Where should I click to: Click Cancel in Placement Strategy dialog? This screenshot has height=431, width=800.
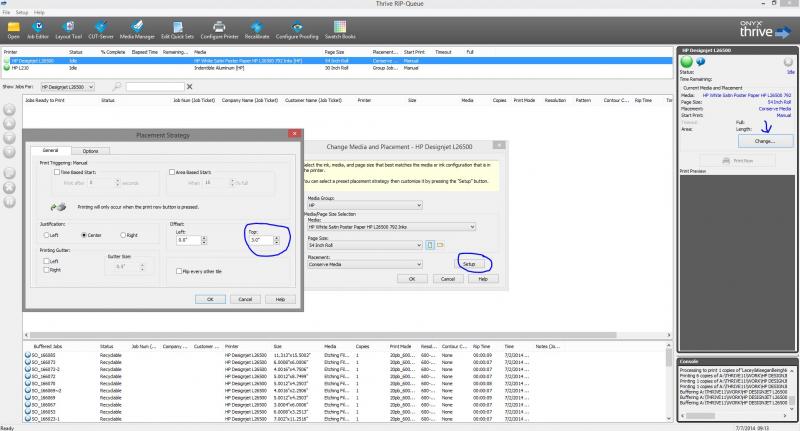coord(245,299)
